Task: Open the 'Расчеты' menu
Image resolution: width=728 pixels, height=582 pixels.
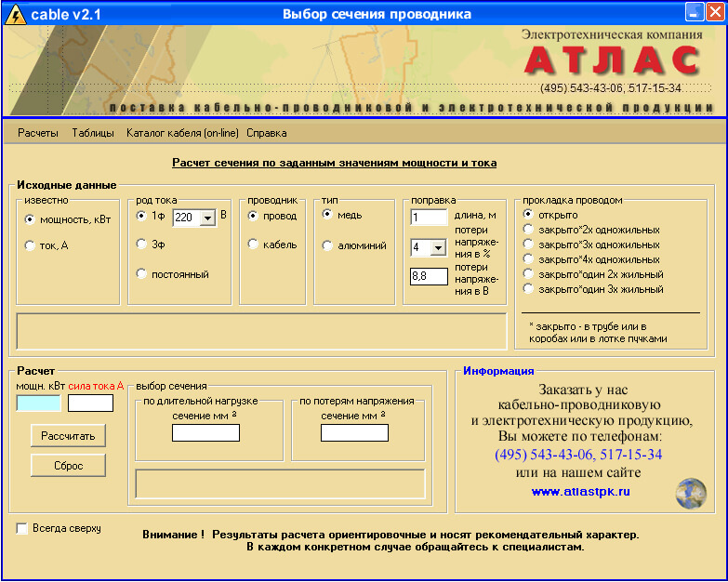Action: 37,133
